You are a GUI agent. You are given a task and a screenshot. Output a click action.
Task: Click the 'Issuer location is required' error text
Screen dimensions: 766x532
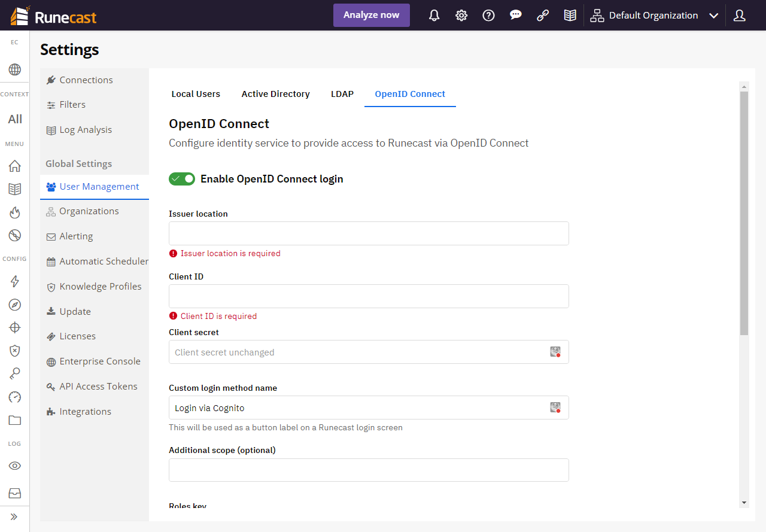[x=230, y=253]
